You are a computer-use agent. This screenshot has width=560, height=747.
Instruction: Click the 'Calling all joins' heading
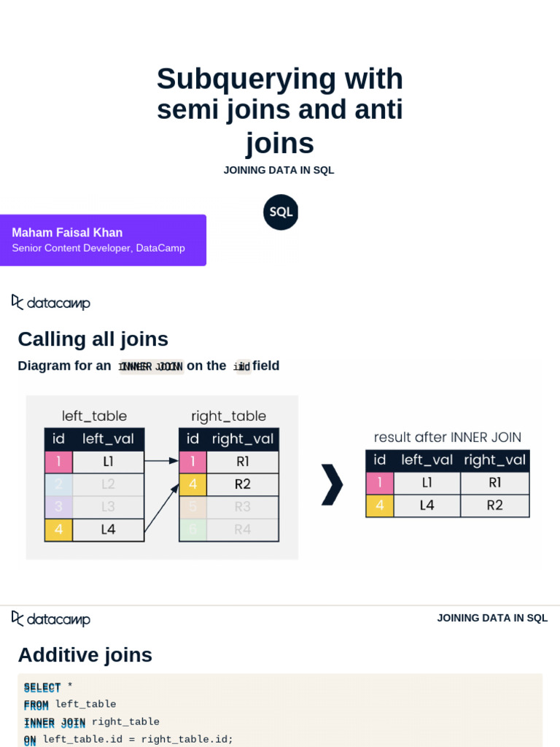93,339
